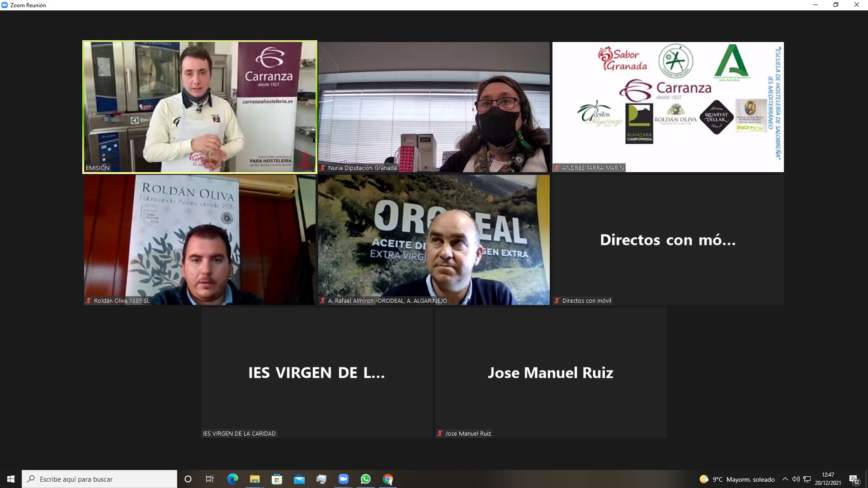Open Microsoft Store from the taskbar

[277, 479]
